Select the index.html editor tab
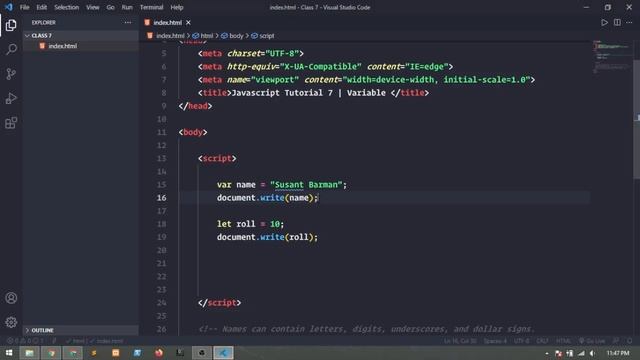Screen dimensions: 640x360 coord(167,22)
